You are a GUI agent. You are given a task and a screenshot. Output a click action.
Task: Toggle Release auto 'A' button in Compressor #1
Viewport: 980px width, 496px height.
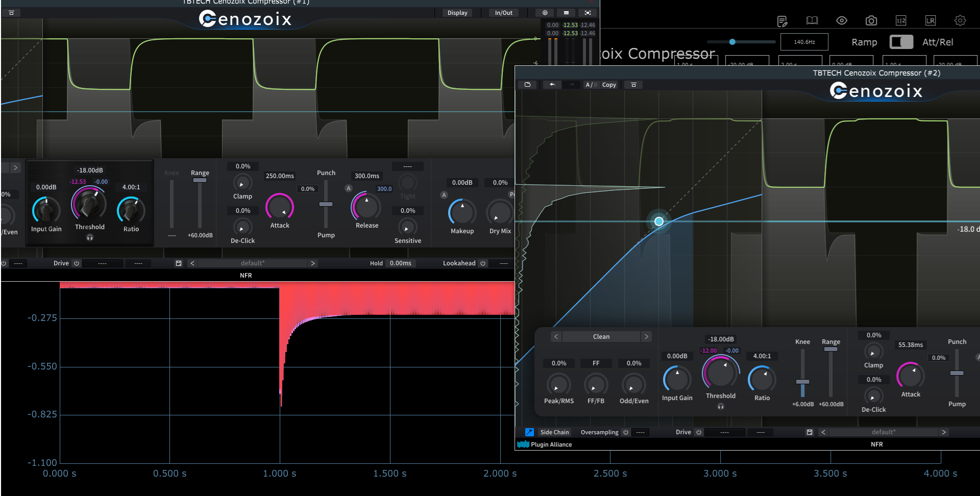(x=349, y=188)
